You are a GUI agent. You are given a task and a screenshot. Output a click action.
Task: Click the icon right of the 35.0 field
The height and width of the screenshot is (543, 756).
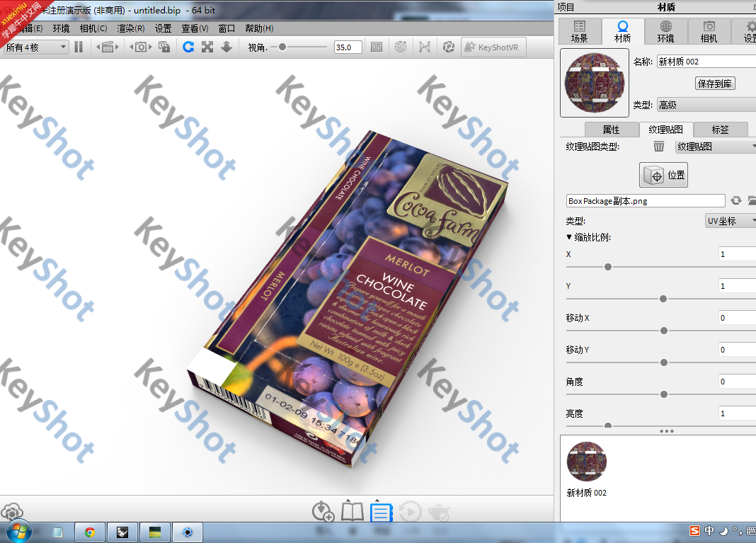click(377, 47)
